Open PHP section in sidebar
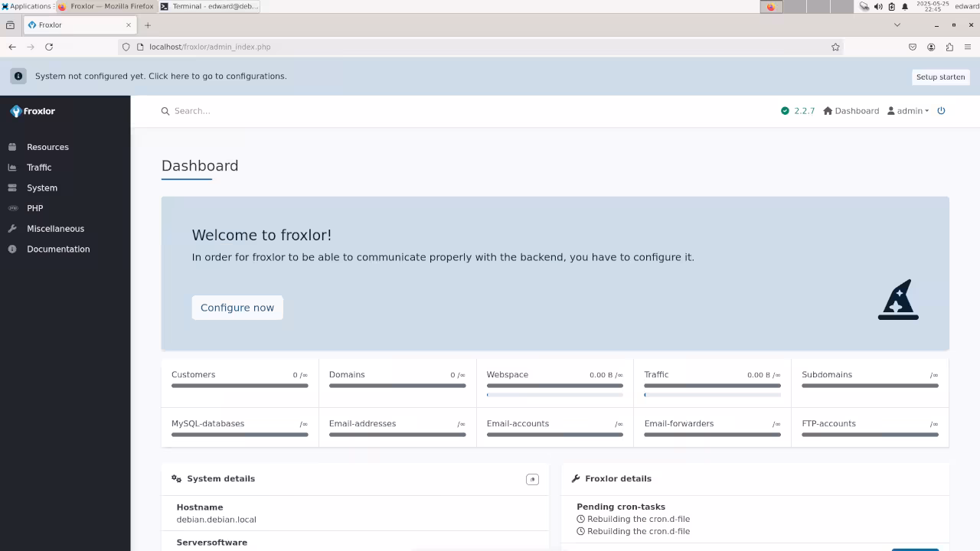Screen dimensions: 980x551 point(34,208)
